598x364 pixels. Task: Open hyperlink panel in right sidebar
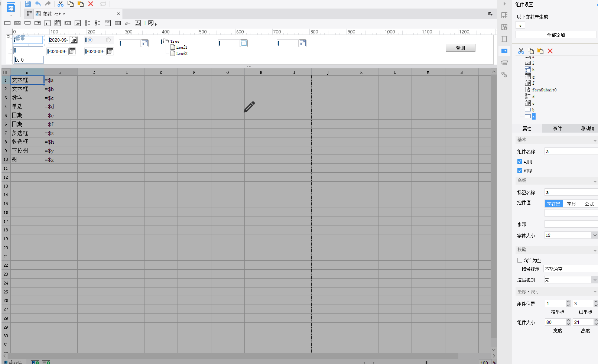(x=504, y=75)
